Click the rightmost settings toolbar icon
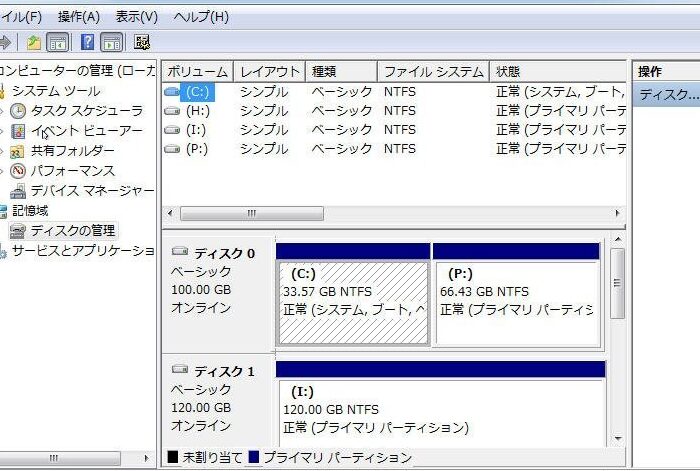 (141, 42)
